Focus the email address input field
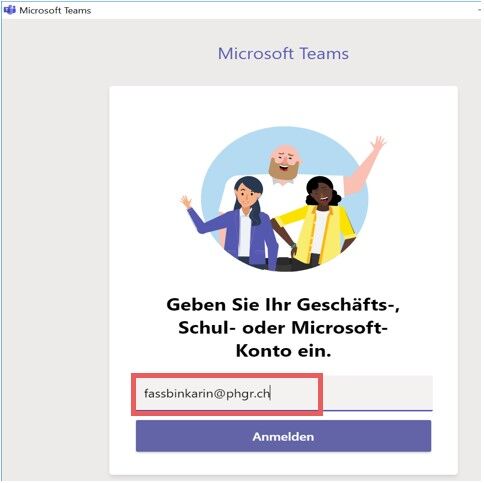Screen dimensions: 484x483 (284, 393)
